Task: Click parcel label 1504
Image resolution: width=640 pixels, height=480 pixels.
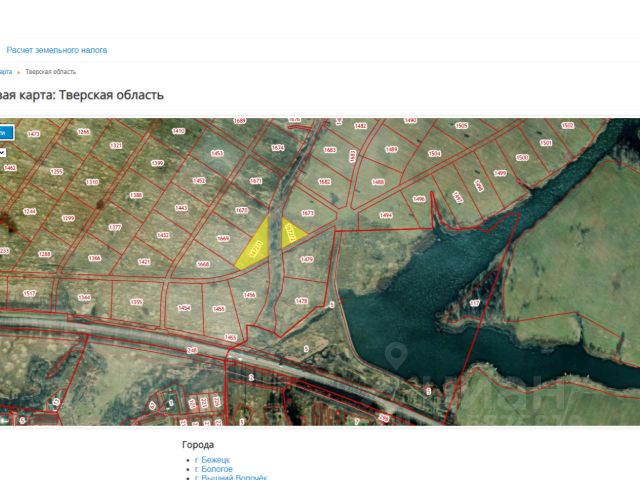Action: pyautogui.click(x=434, y=153)
